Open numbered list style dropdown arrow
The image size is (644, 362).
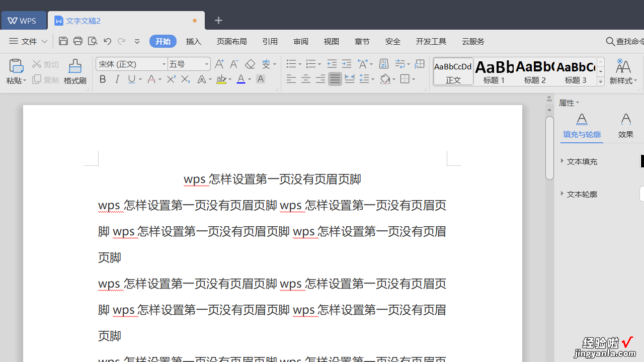tap(319, 64)
